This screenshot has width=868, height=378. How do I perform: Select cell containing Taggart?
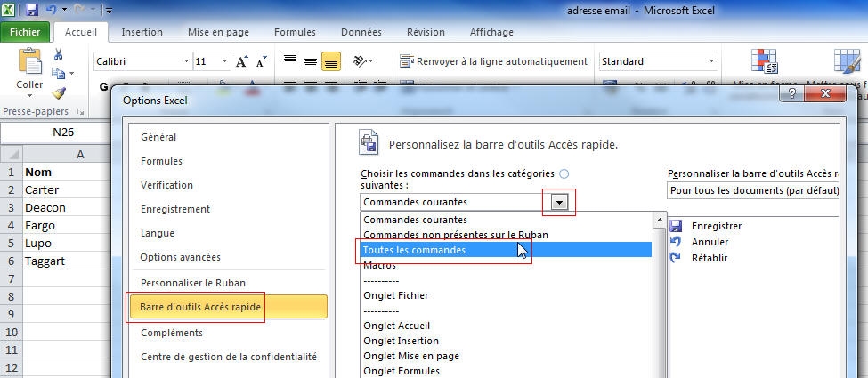(67, 261)
